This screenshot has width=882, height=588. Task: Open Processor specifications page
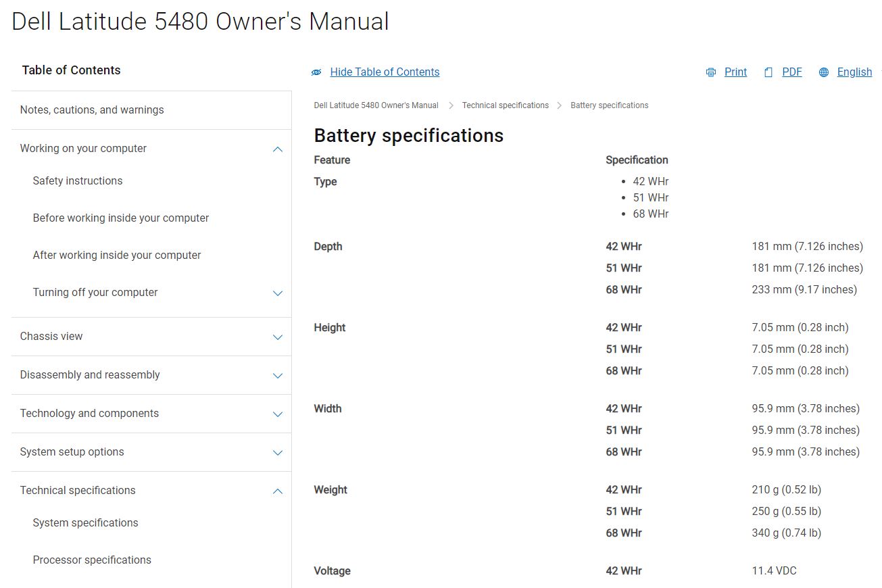92,560
